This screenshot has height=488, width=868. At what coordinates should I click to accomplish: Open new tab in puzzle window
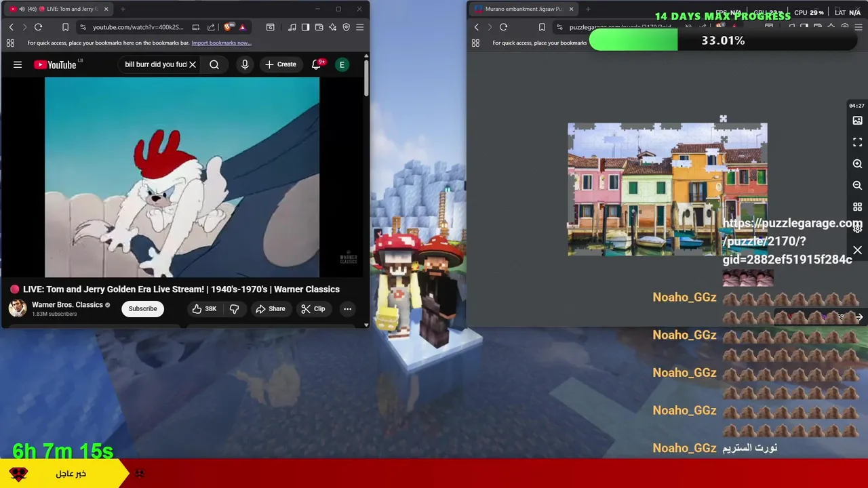pos(587,9)
